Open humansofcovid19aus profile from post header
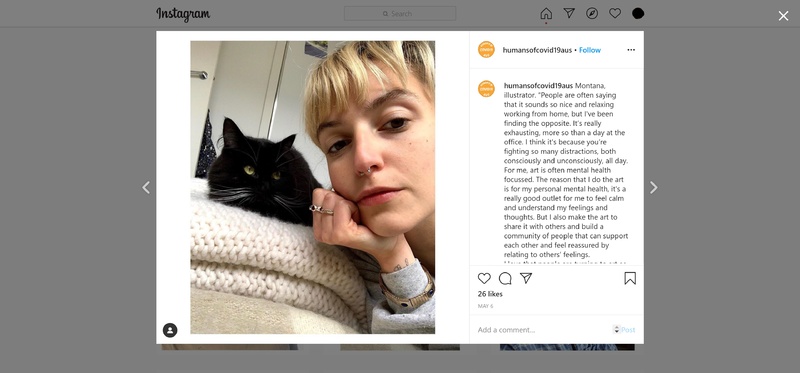 537,50
